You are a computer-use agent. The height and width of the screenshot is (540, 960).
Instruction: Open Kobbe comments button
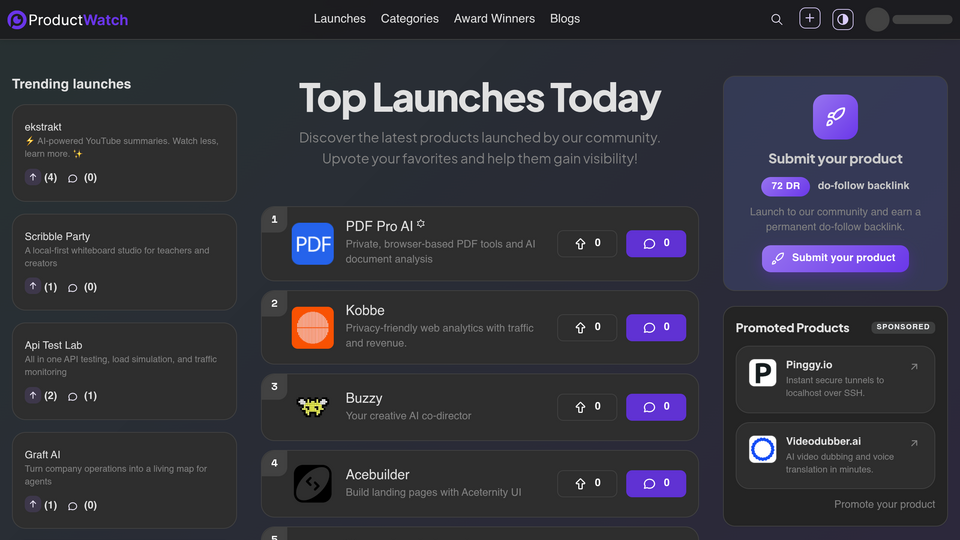point(656,328)
